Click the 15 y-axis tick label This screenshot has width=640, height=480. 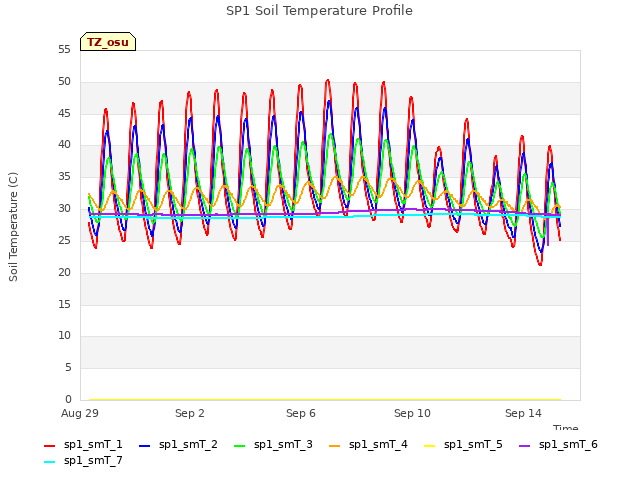click(x=64, y=304)
